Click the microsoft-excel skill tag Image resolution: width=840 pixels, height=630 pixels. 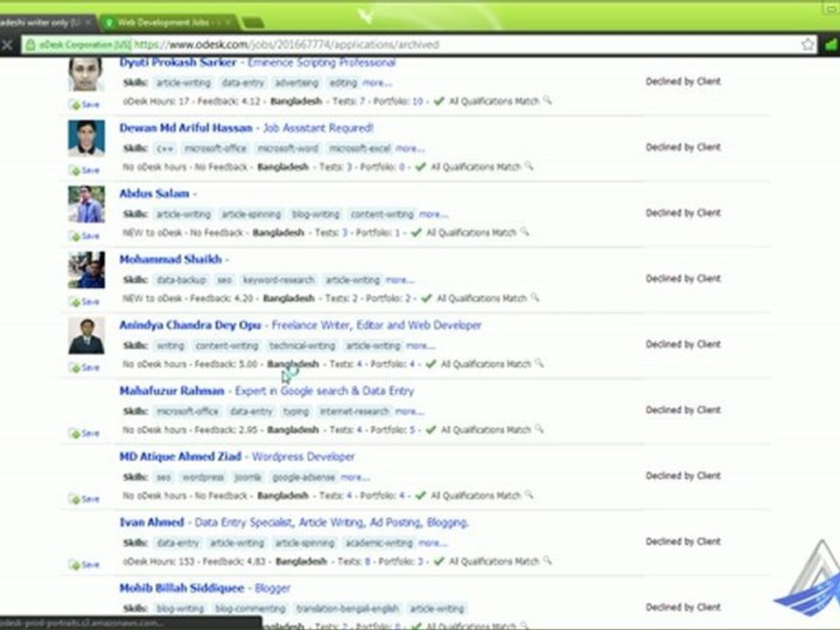360,149
